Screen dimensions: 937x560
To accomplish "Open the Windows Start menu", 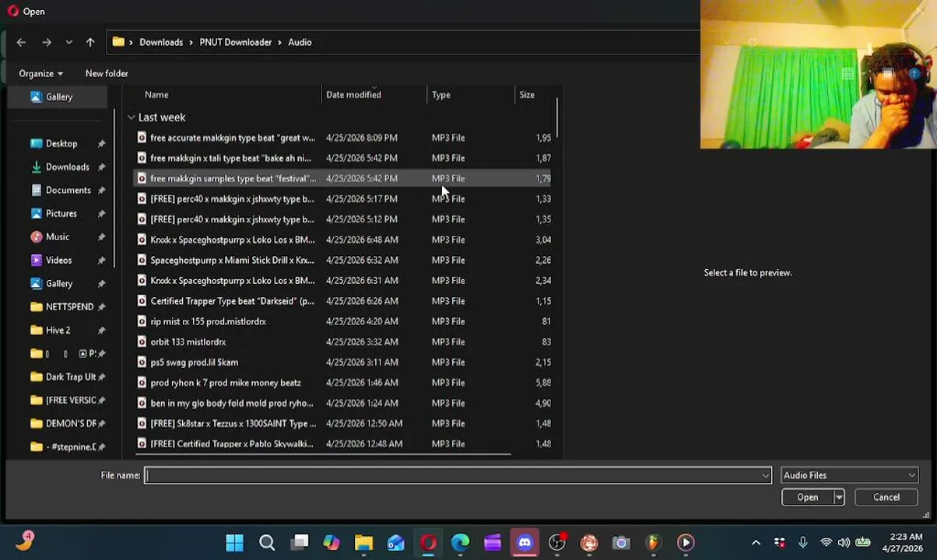I will [234, 542].
